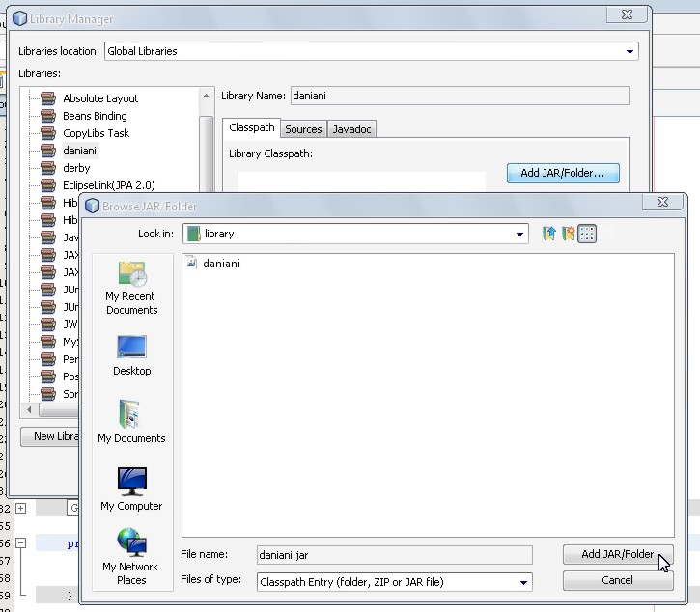Click Absolute Layout library icon
This screenshot has height=612, width=700.
click(x=47, y=97)
